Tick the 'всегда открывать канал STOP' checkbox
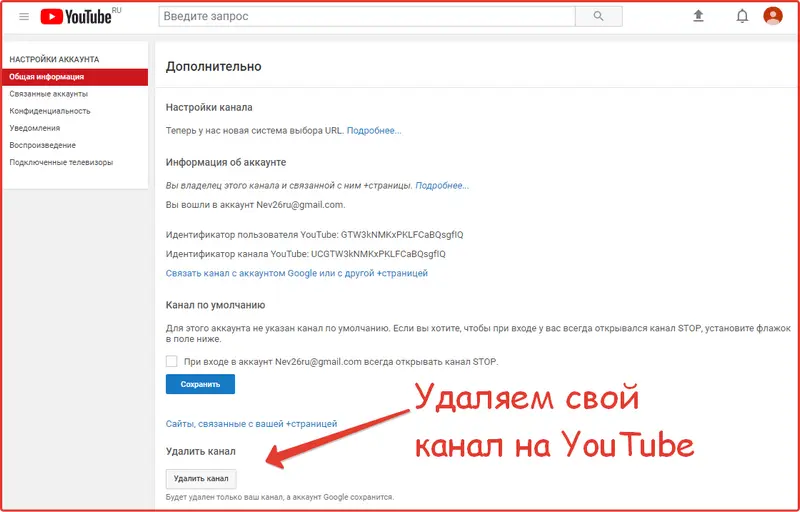800x512 pixels. click(171, 362)
